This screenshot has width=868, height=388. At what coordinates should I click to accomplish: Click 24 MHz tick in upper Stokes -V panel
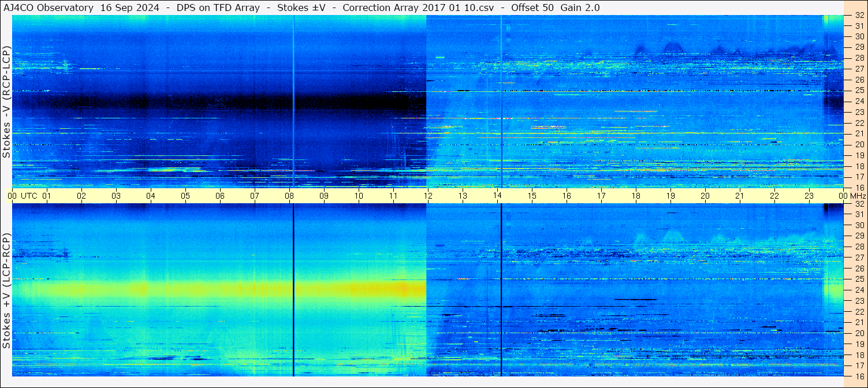click(x=859, y=102)
